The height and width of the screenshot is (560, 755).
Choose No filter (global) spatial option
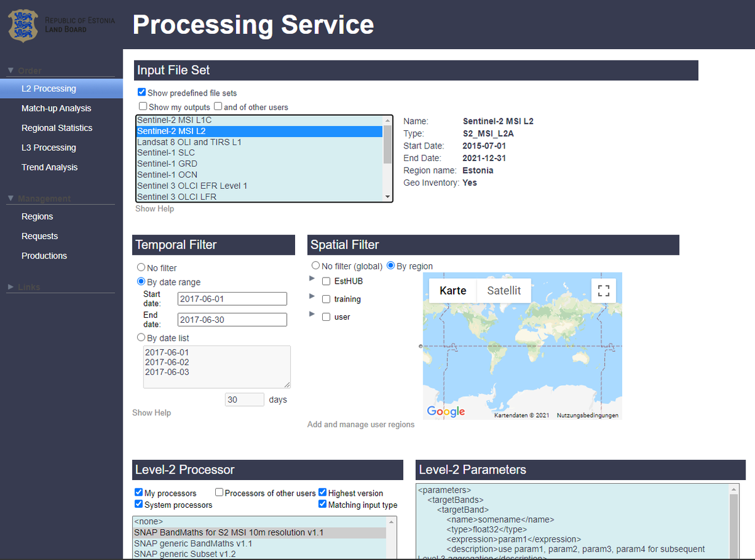click(316, 266)
